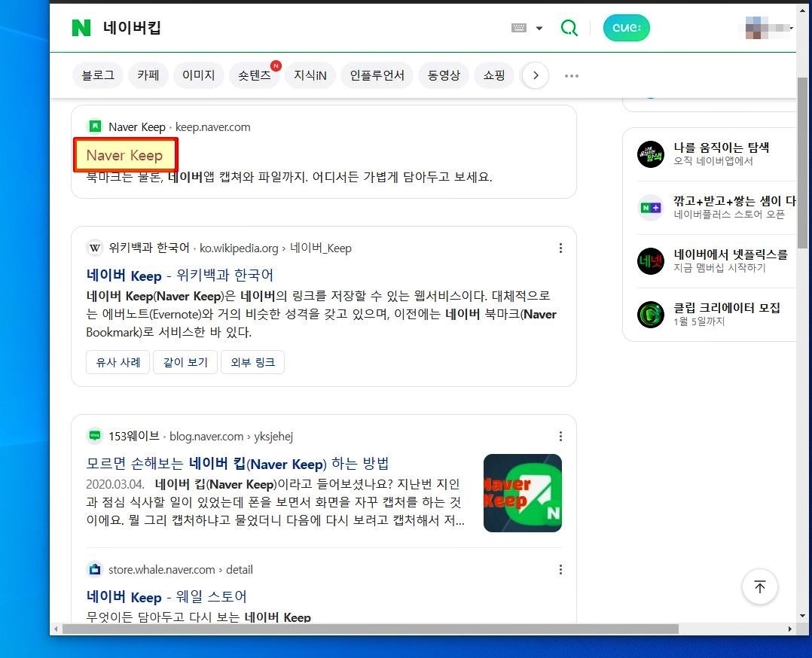The image size is (812, 658).
Task: Click the N+ Naver Plus store icon
Action: click(x=651, y=208)
